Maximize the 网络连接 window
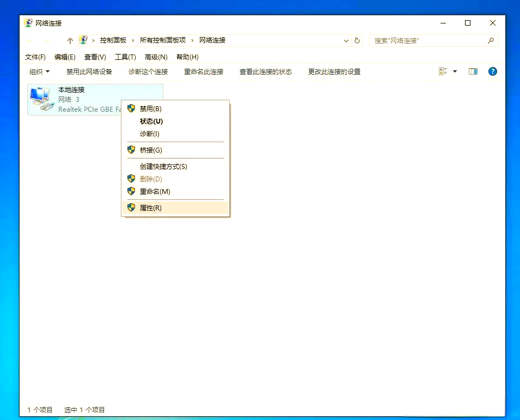The height and width of the screenshot is (420, 520). (x=468, y=23)
